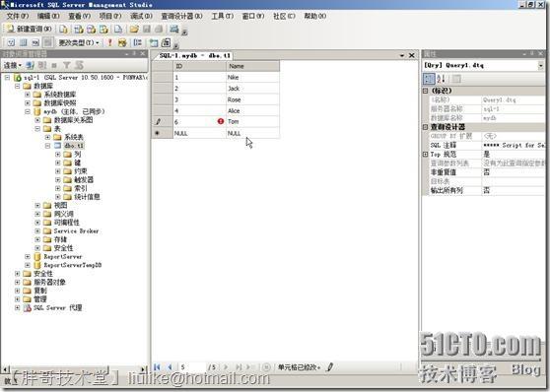The width and height of the screenshot is (550, 392).
Task: Select the SQL-1.mydb - dbo.t1 tab
Action: [x=194, y=55]
